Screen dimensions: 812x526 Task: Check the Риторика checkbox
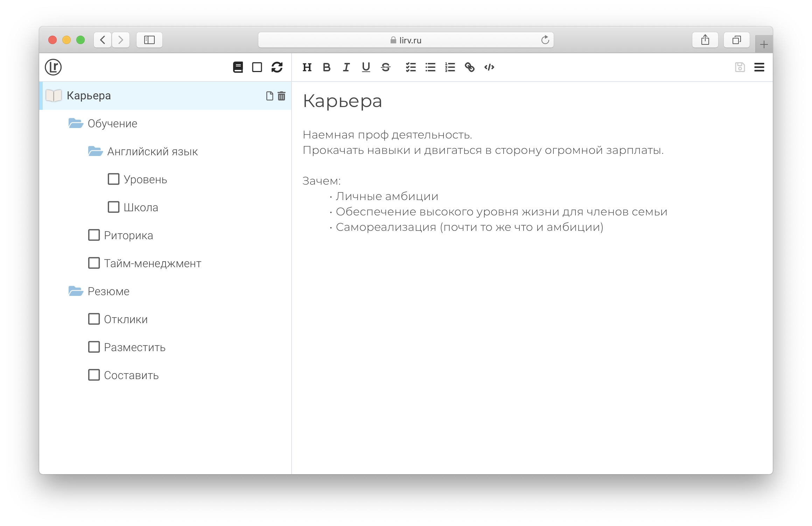[94, 235]
